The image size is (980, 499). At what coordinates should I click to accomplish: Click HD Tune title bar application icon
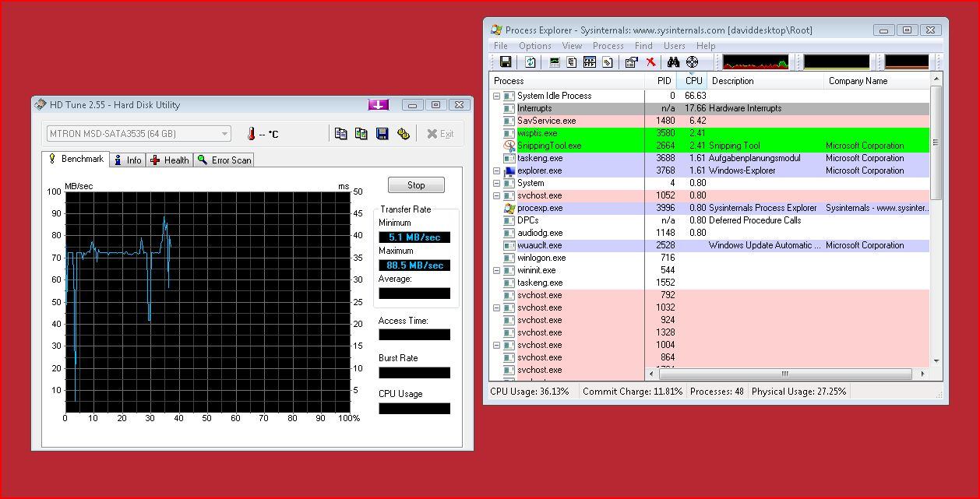[x=41, y=105]
